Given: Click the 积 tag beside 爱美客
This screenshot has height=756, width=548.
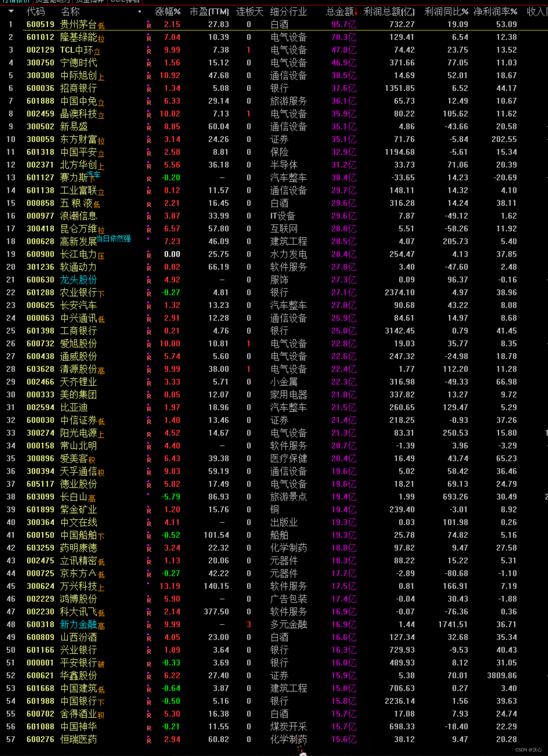Looking at the screenshot, I should coord(92,460).
